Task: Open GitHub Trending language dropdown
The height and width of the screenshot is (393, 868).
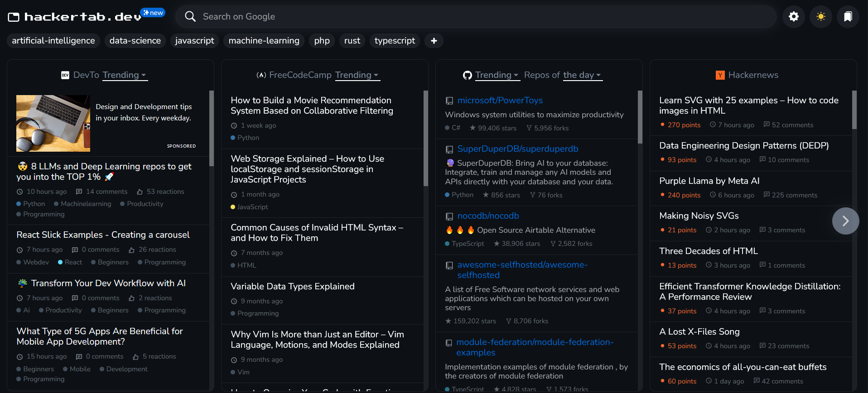Action: (497, 75)
